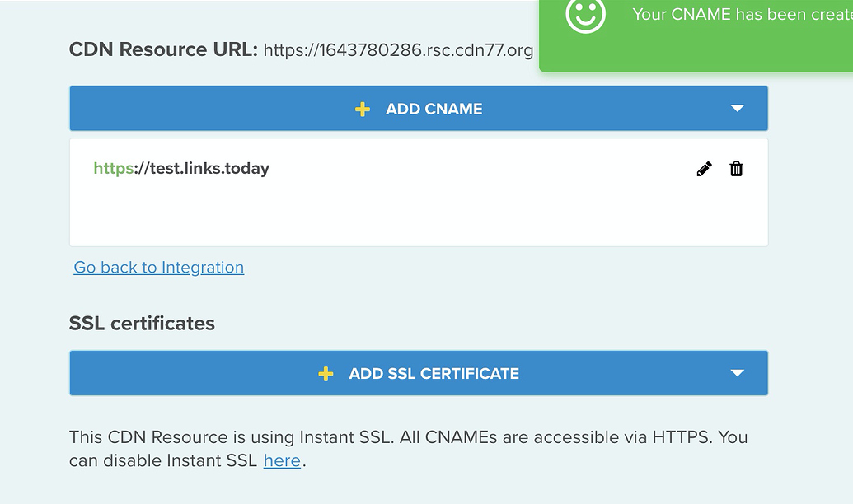Click the CDN Resource URL label

coord(163,49)
